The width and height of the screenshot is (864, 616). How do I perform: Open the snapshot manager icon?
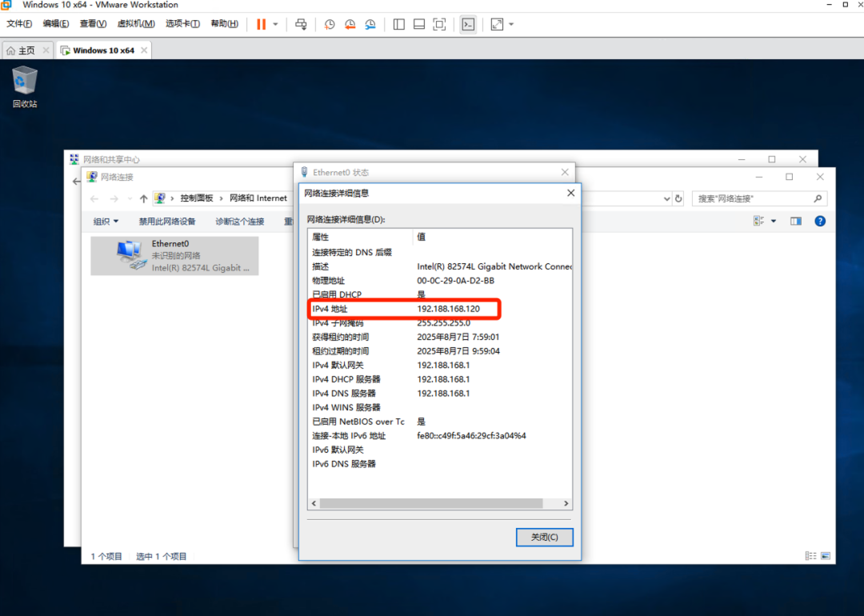[x=370, y=24]
